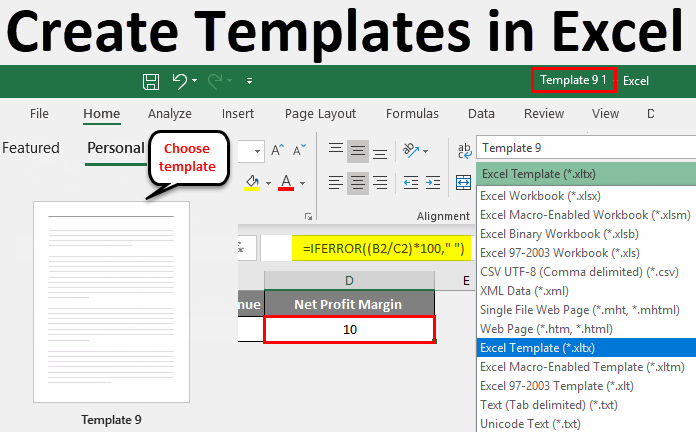The height and width of the screenshot is (432, 696).
Task: Apply the yellow Fill Color bucket
Action: click(252, 182)
